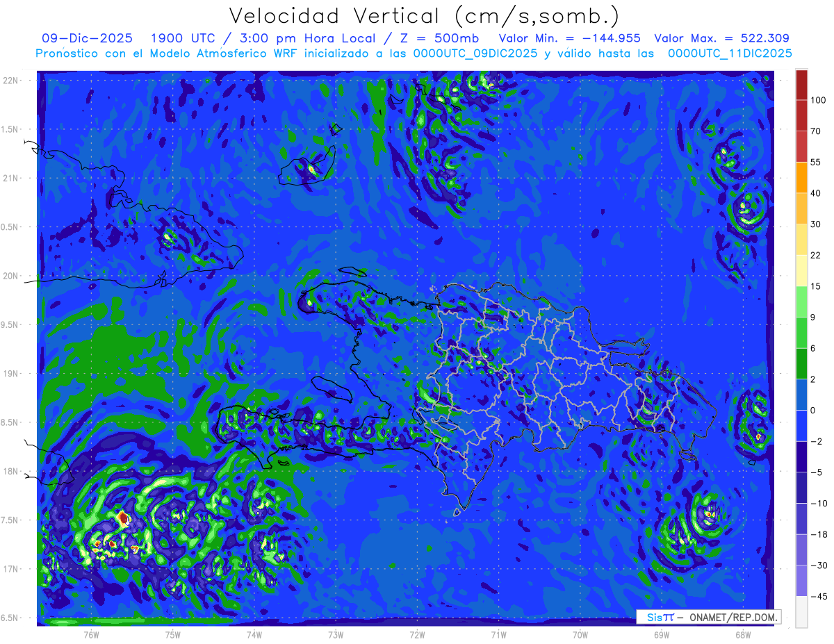
Task: Click the "22N" latitude label
Action: click(10, 80)
